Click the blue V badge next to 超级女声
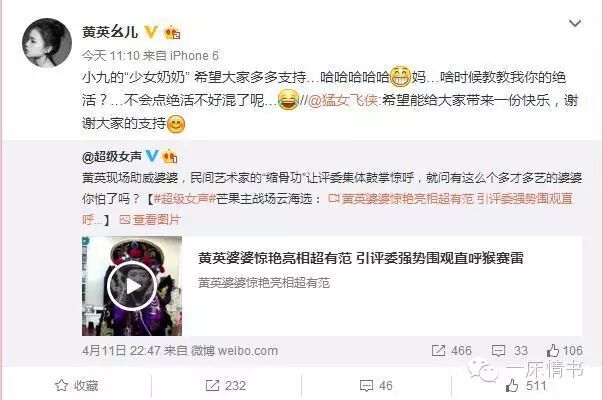Image resolution: width=603 pixels, height=400 pixels. point(152,156)
